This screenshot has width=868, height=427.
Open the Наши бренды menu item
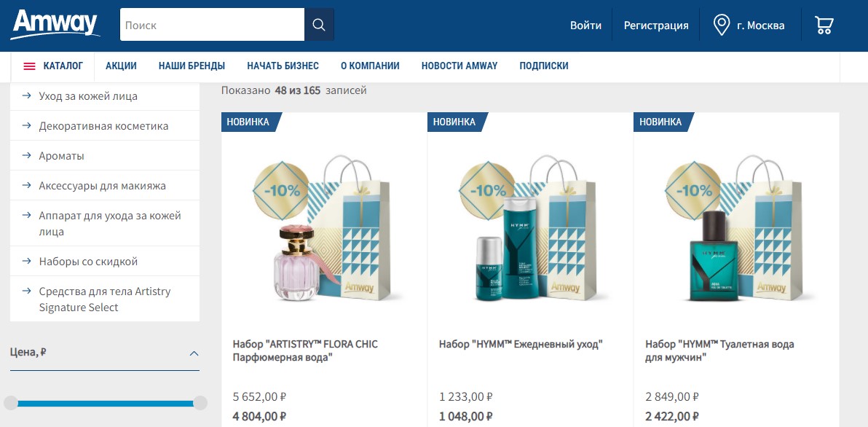(192, 66)
